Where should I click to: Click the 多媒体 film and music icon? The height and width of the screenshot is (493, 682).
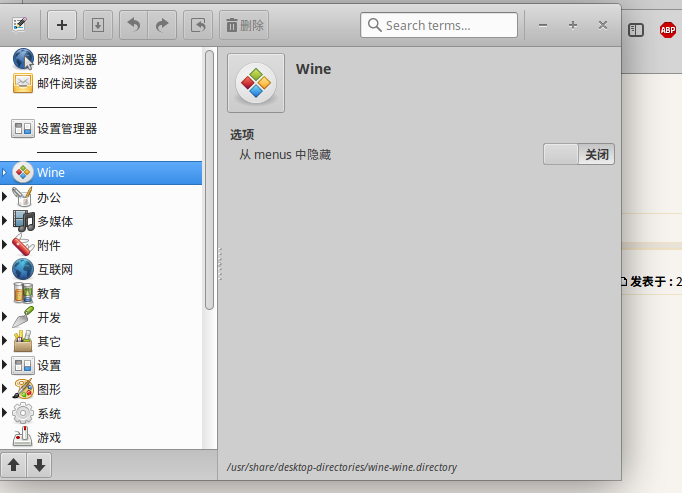pos(23,221)
